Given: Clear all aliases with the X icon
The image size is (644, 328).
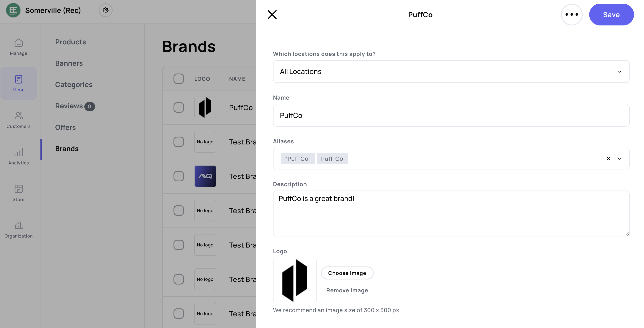Looking at the screenshot, I should (608, 159).
